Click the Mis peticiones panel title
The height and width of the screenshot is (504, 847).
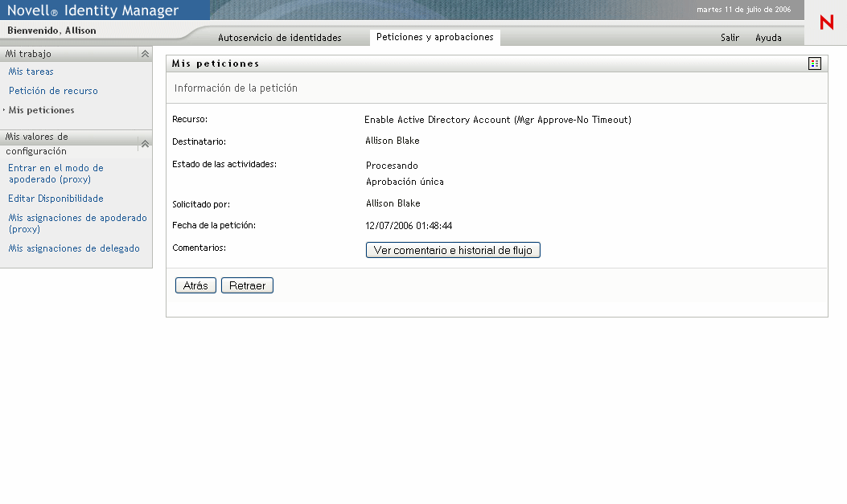point(216,64)
